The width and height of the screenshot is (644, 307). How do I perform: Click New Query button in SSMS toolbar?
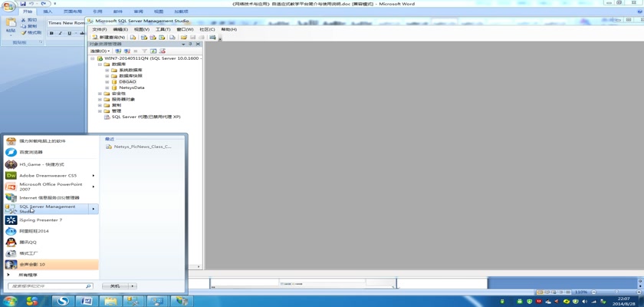pos(109,37)
